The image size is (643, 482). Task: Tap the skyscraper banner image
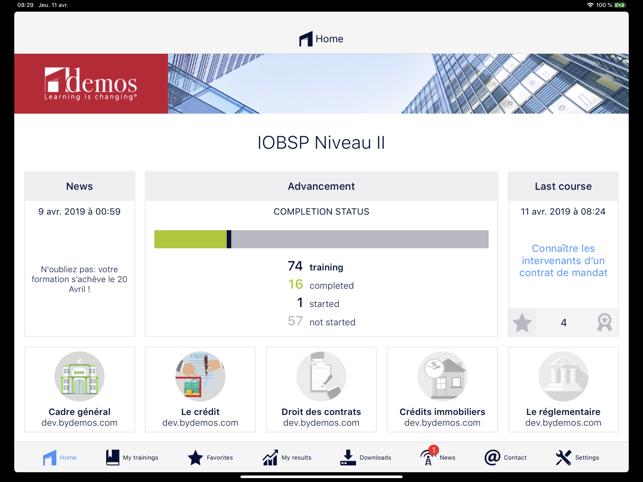[x=398, y=84]
